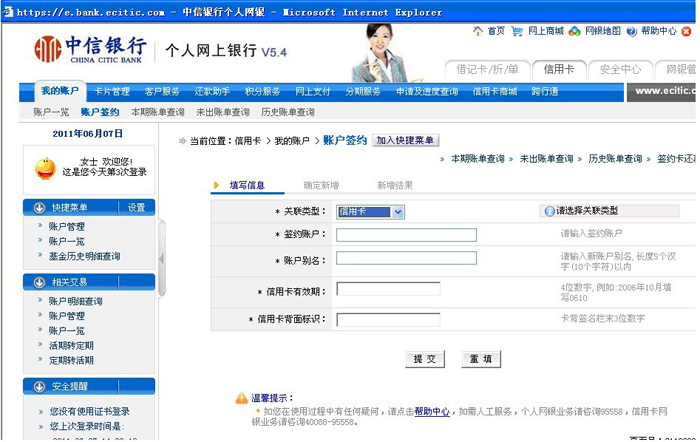Click the 相关交易 panel arrow icon

point(39,282)
